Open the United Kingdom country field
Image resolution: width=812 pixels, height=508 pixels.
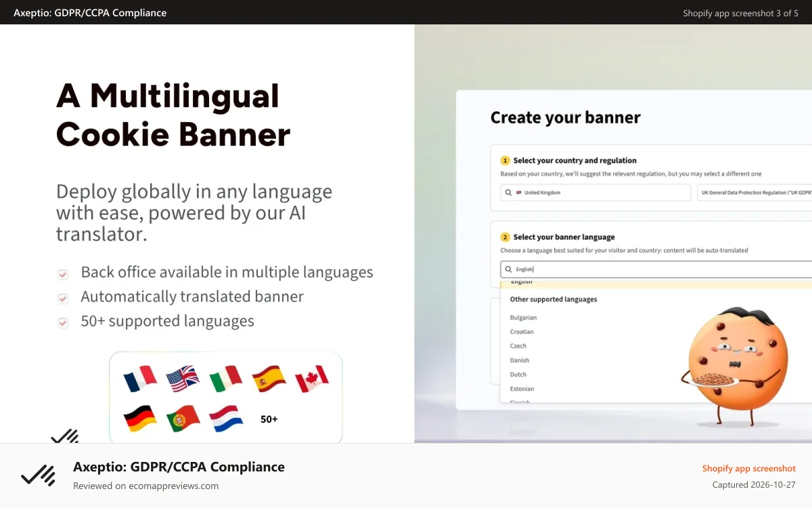(x=595, y=192)
